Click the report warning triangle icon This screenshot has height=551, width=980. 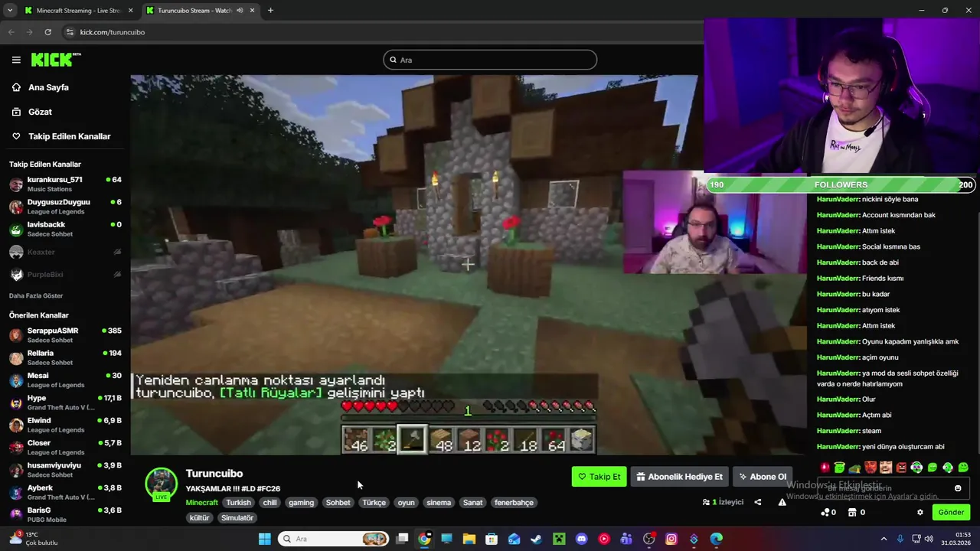pyautogui.click(x=782, y=502)
